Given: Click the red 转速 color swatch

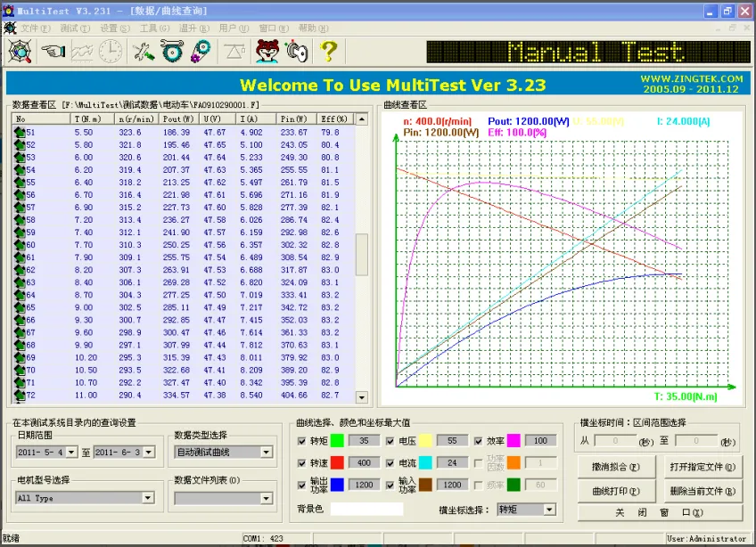Looking at the screenshot, I should pyautogui.click(x=337, y=462).
